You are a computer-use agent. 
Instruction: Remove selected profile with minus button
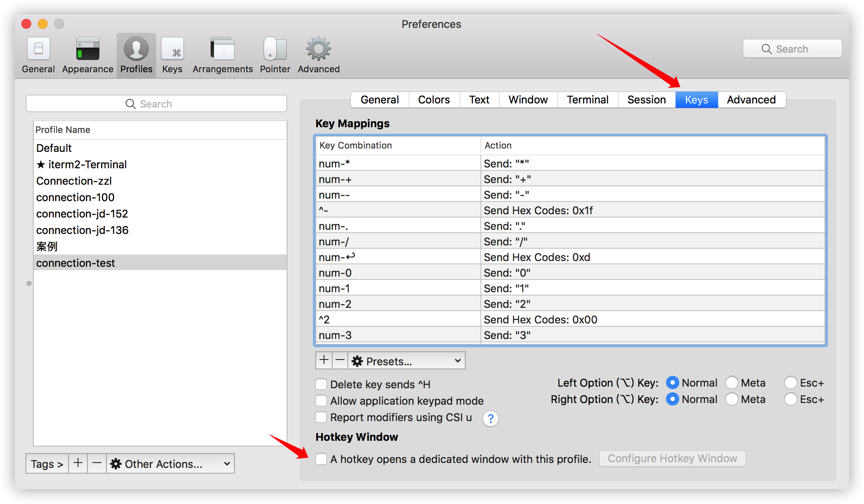point(97,463)
